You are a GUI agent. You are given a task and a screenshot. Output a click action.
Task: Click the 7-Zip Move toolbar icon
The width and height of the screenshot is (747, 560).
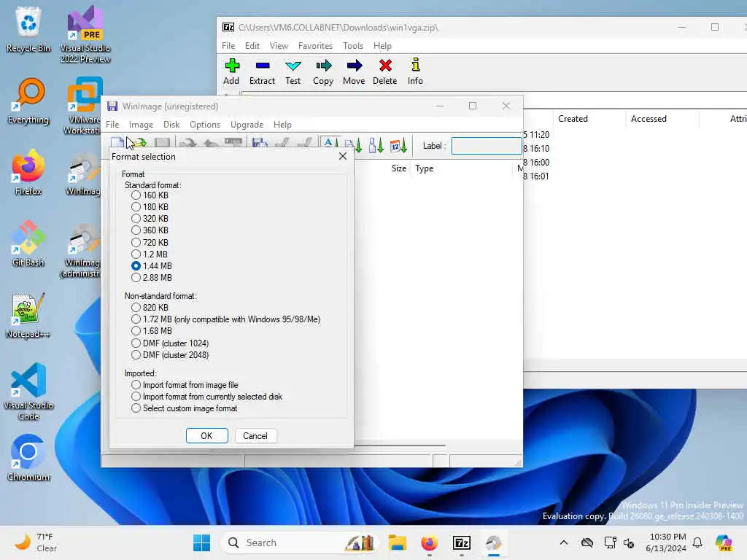click(354, 71)
